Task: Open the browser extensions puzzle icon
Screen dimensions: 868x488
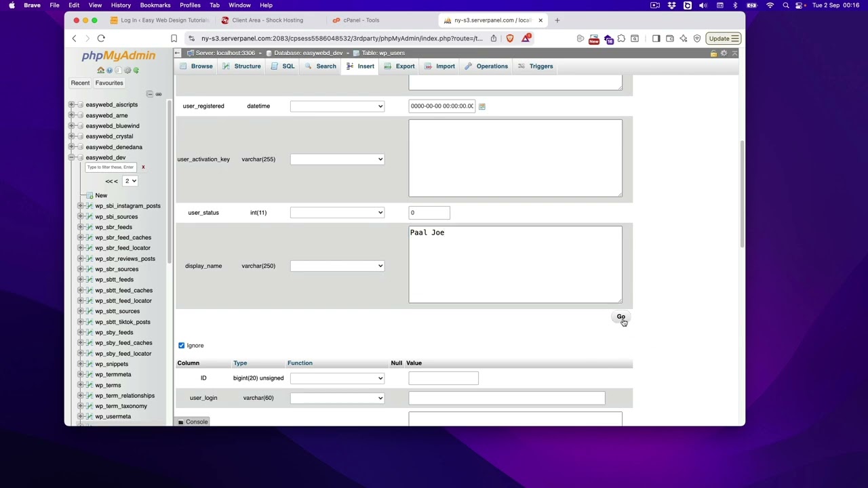Action: pyautogui.click(x=621, y=39)
